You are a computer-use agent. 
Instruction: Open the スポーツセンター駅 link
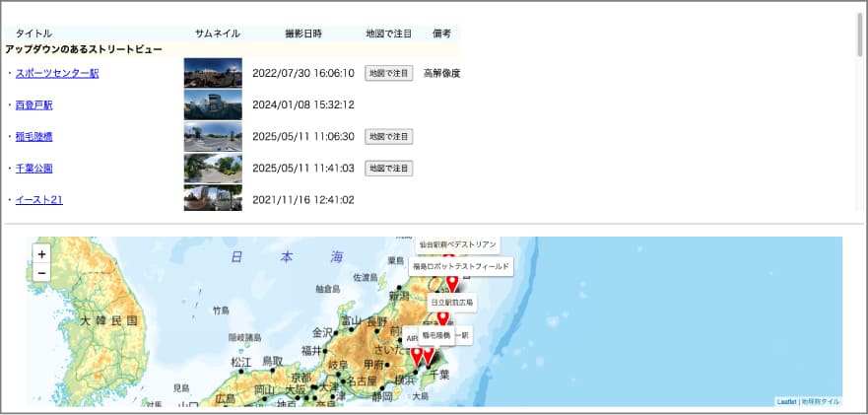coord(57,73)
